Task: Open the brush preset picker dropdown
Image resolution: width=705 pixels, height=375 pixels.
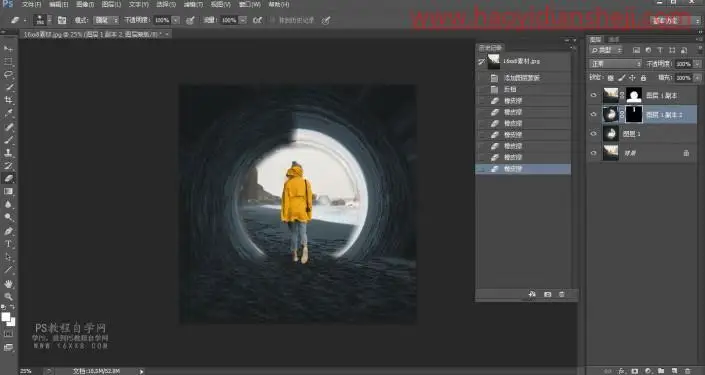Action: point(49,20)
